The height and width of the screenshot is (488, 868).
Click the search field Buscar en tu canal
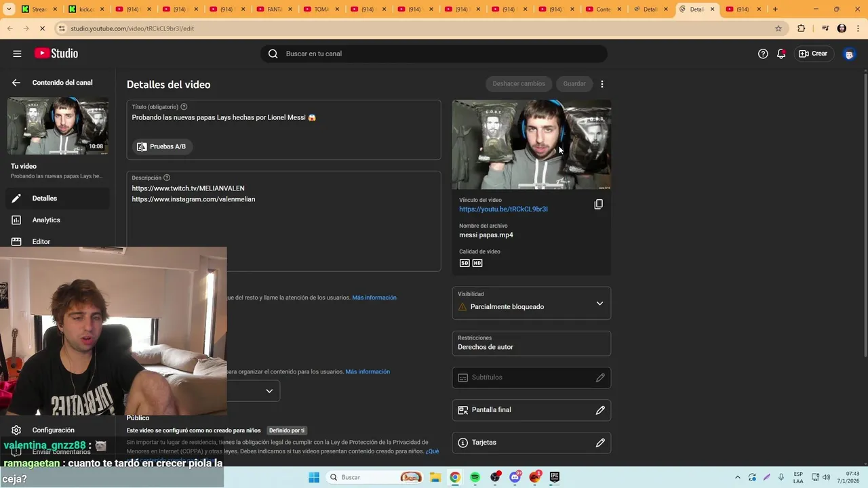pyautogui.click(x=434, y=54)
